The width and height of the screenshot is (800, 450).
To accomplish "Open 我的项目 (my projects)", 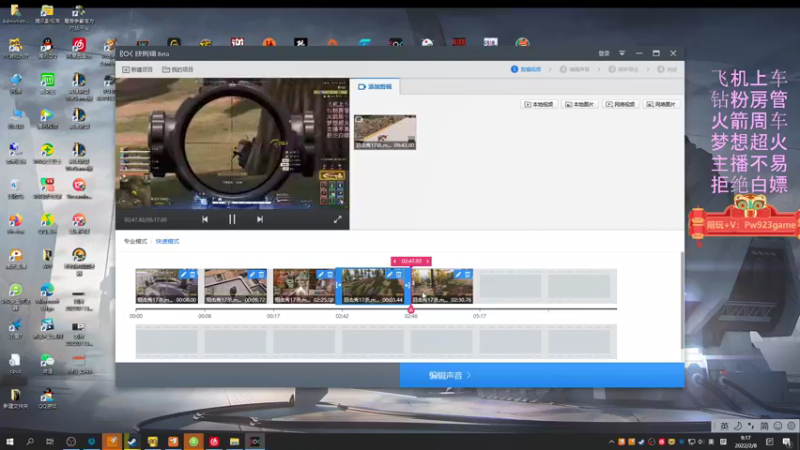I will (178, 69).
